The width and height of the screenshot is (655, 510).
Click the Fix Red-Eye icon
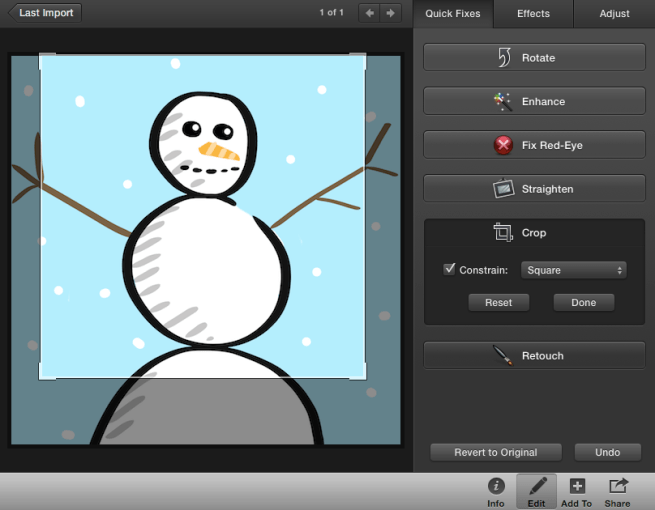point(504,145)
